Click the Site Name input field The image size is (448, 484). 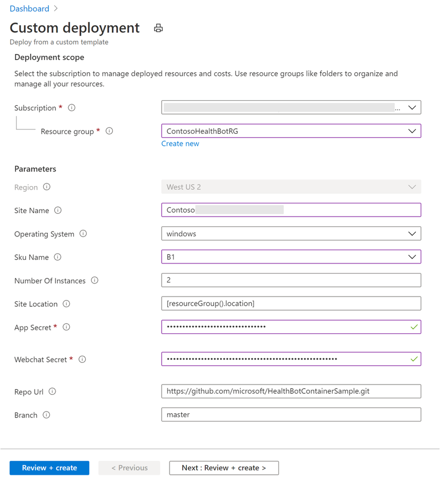pos(291,210)
